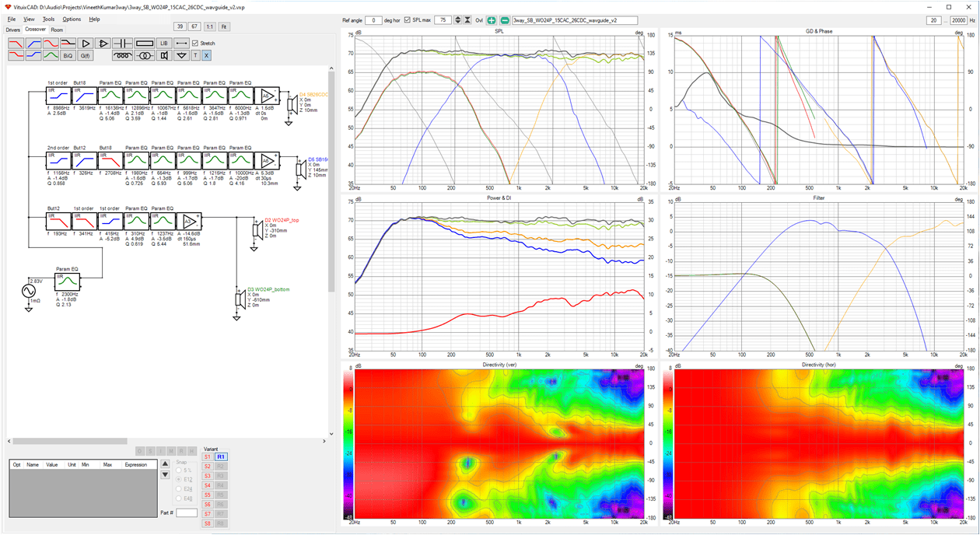Insert an inductor coil component
This screenshot has height=535, width=980.
coord(122,56)
